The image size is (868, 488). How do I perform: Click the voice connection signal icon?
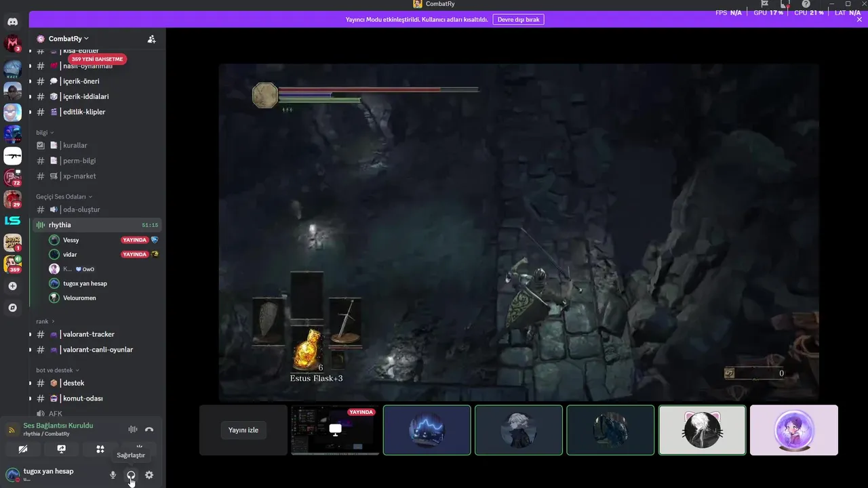[12, 430]
